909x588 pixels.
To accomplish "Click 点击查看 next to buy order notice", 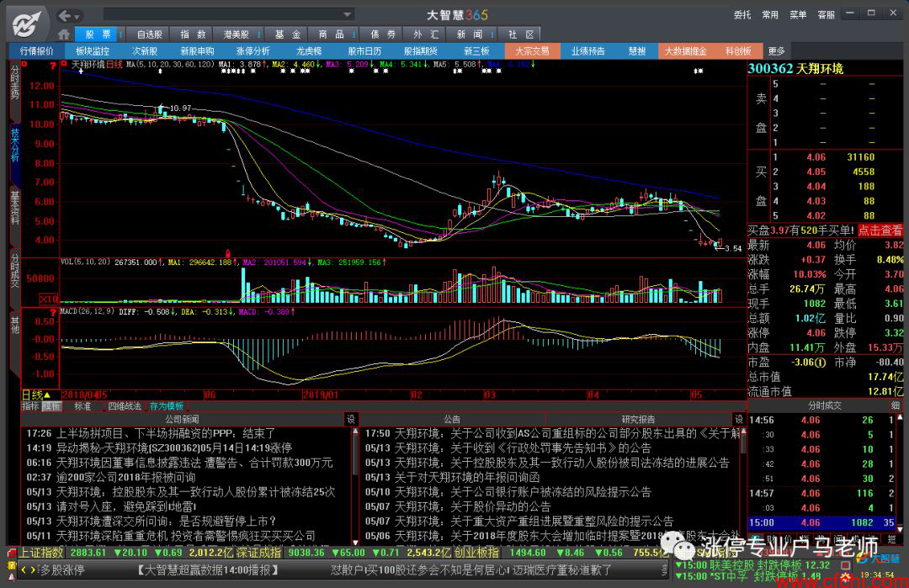I will coord(880,230).
